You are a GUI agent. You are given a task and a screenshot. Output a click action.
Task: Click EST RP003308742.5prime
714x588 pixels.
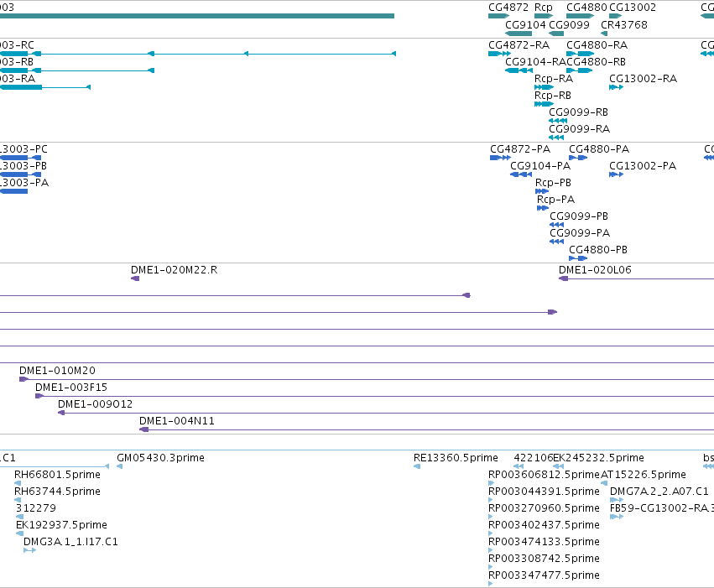[x=544, y=559]
